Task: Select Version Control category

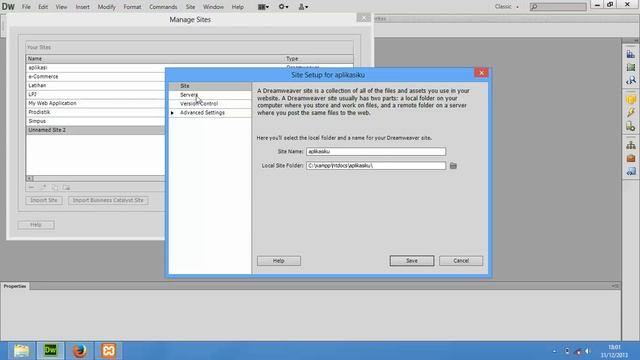Action: point(210,104)
